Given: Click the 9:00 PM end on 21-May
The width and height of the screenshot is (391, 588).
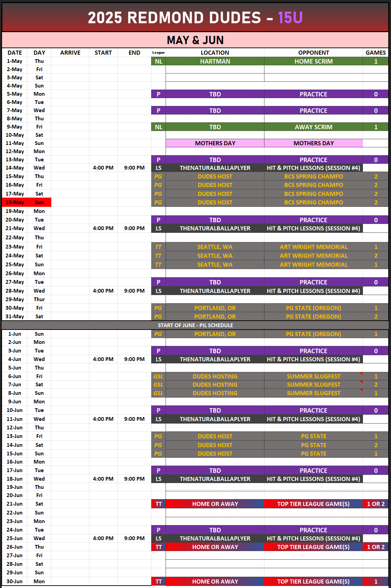Looking at the screenshot, I should coord(134,228).
